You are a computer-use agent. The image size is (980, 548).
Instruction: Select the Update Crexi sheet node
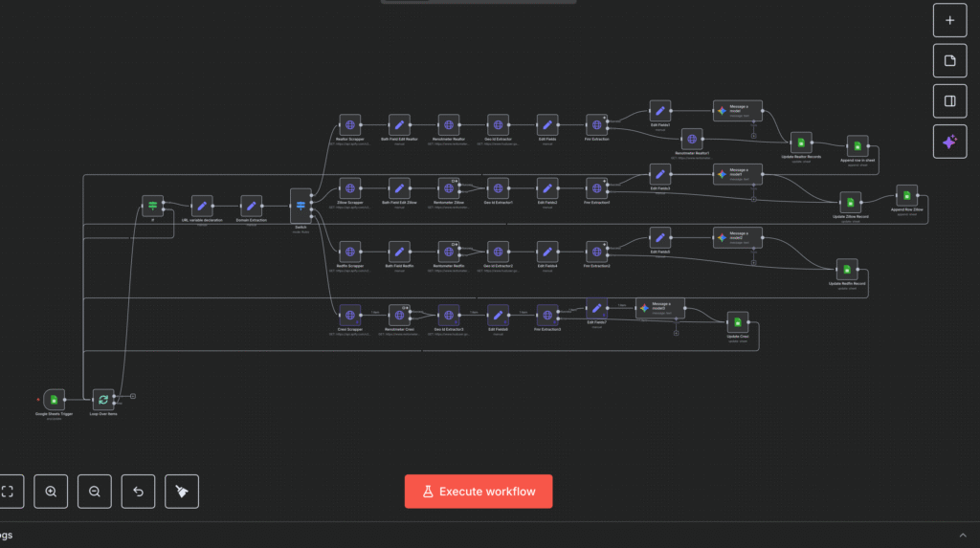click(738, 322)
